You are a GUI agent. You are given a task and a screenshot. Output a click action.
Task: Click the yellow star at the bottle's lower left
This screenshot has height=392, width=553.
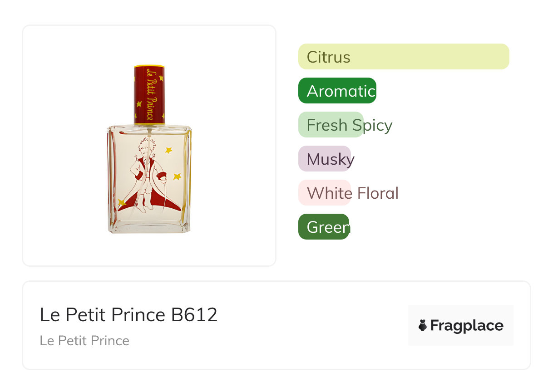121,202
